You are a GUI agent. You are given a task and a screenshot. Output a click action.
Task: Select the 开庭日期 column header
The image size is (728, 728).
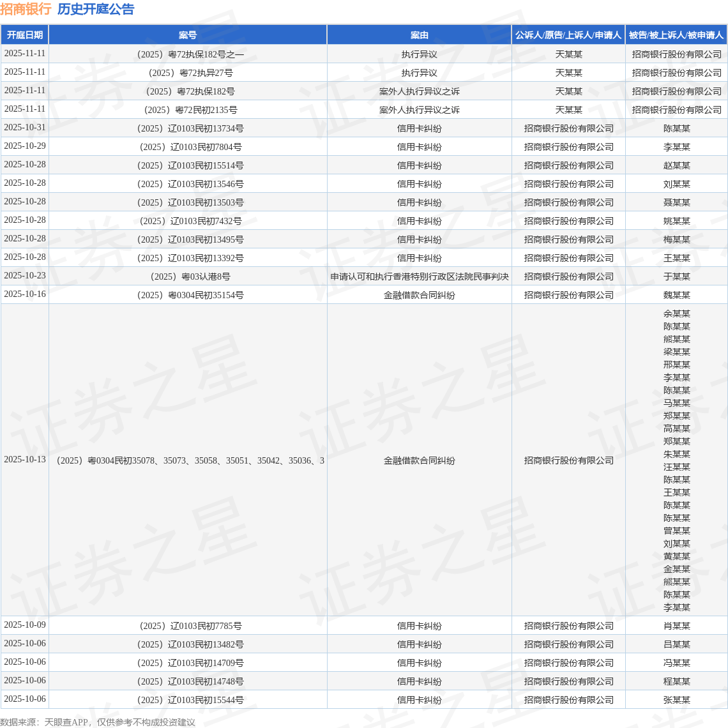(25, 35)
